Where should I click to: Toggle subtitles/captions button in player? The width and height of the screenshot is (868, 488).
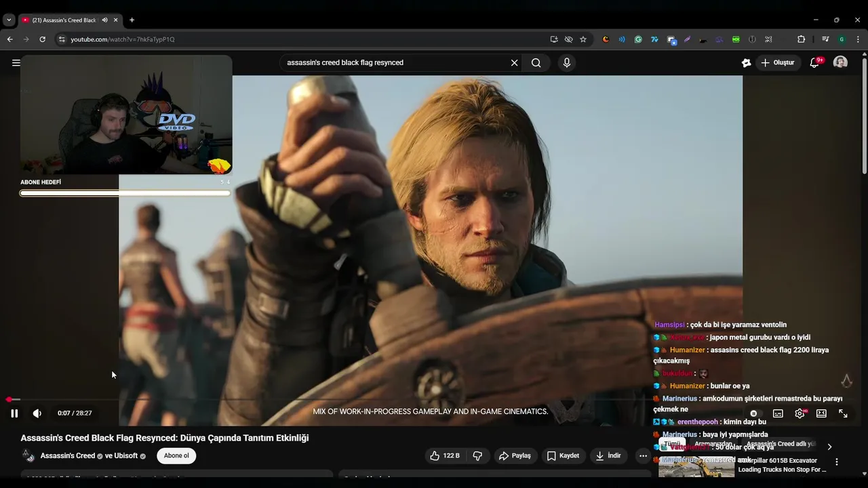point(778,413)
